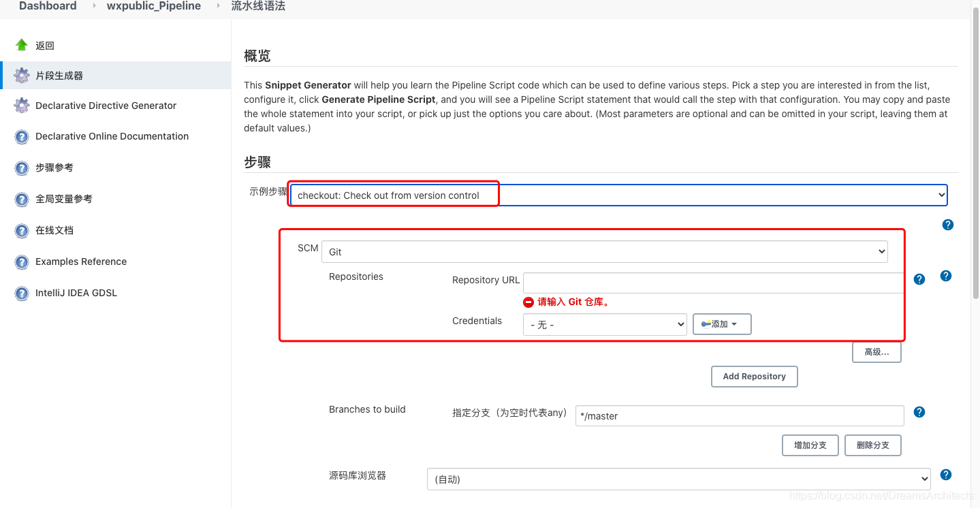Click into the Repository URL input field
The image size is (980, 508).
coord(712,283)
